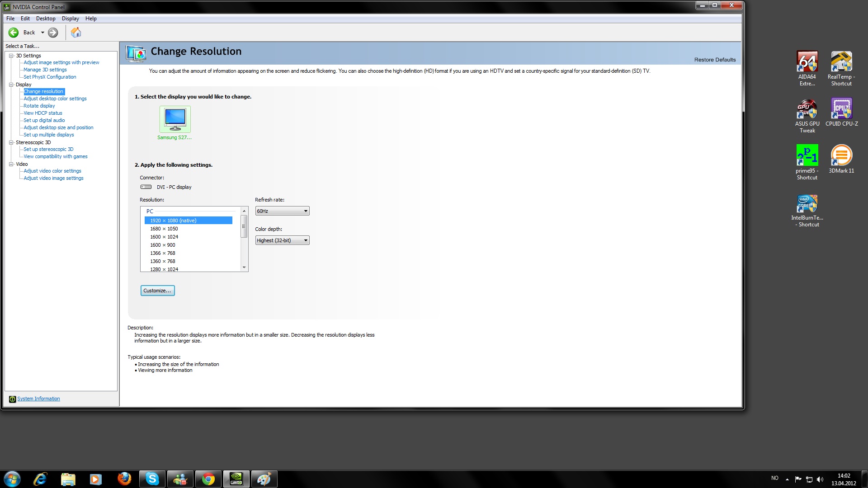This screenshot has height=488, width=868.
Task: Open Skype from the taskbar
Action: (152, 479)
